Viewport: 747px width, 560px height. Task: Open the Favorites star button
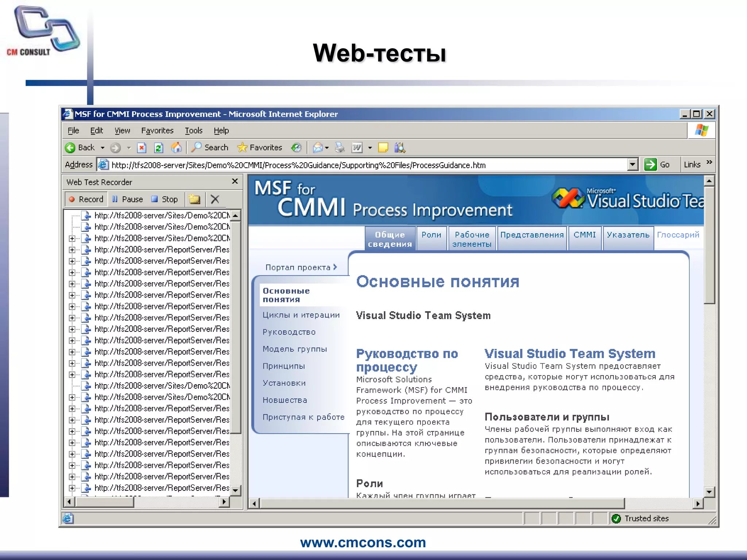click(260, 147)
